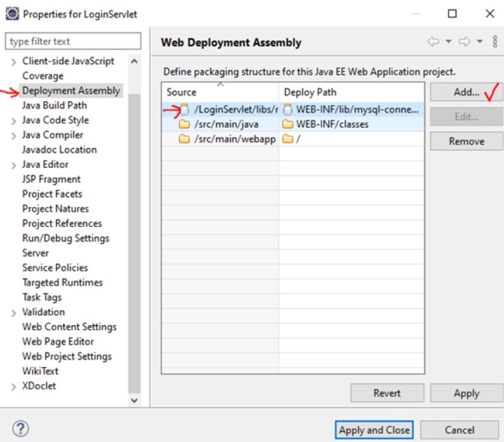The height and width of the screenshot is (442, 504).
Task: Open the Targeted Runtimes page
Action: tap(62, 282)
